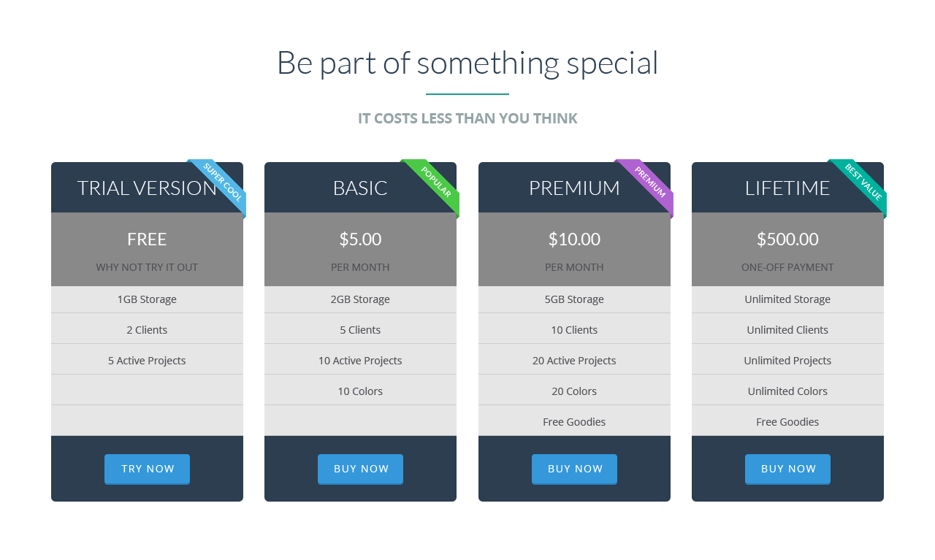
Task: Select the $5.00 per month price
Action: coord(360,250)
